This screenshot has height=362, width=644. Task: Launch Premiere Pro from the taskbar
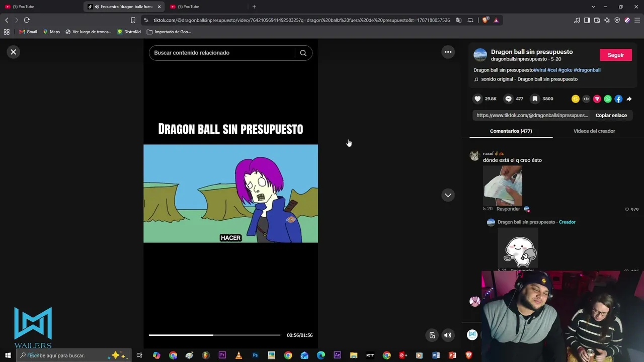click(222, 355)
